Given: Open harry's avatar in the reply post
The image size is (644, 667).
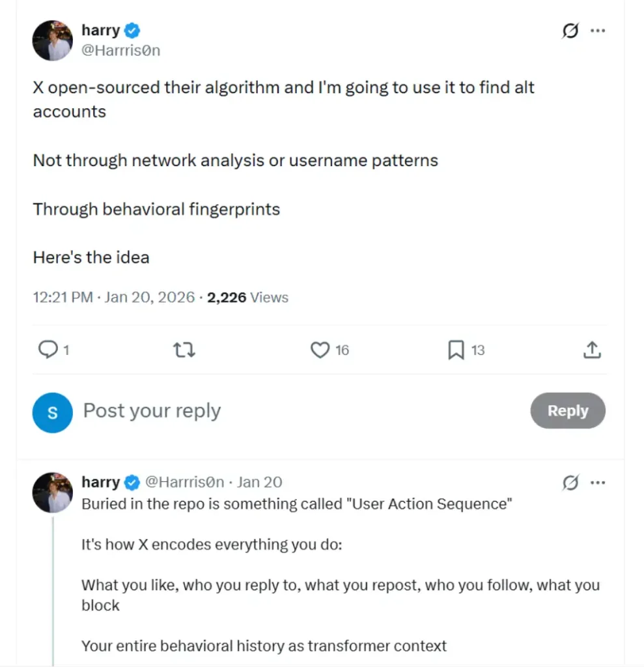Looking at the screenshot, I should click(x=52, y=492).
